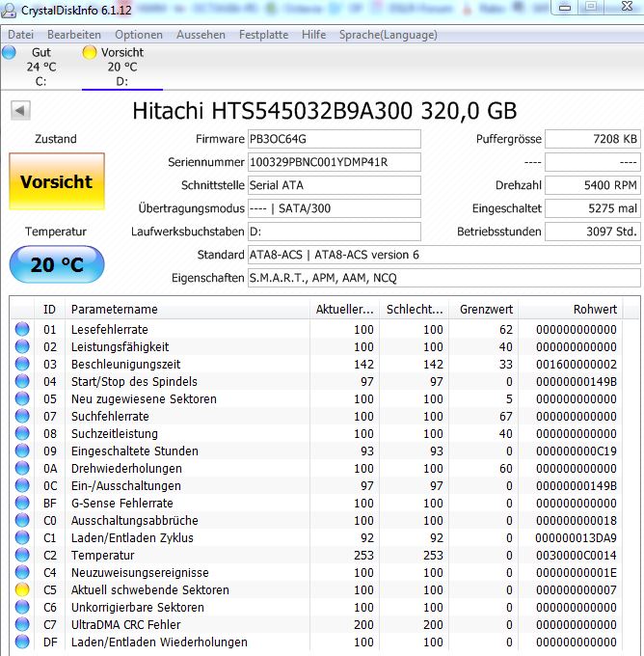Click the Rohwert column header

(571, 309)
